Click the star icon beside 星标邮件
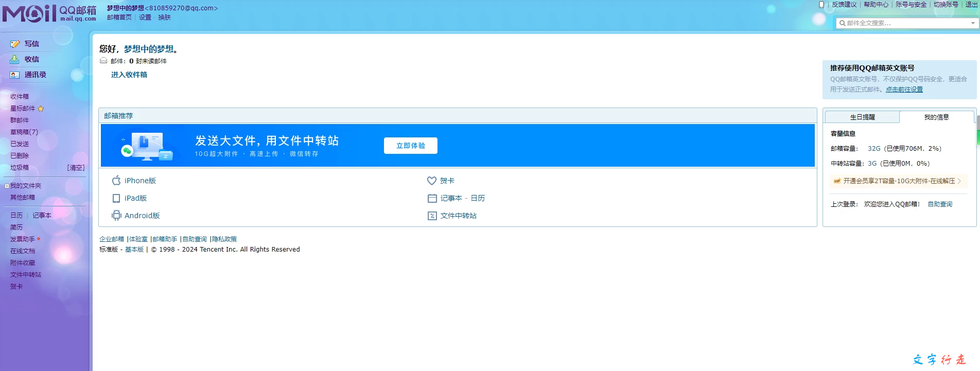The image size is (980, 371). tap(41, 109)
